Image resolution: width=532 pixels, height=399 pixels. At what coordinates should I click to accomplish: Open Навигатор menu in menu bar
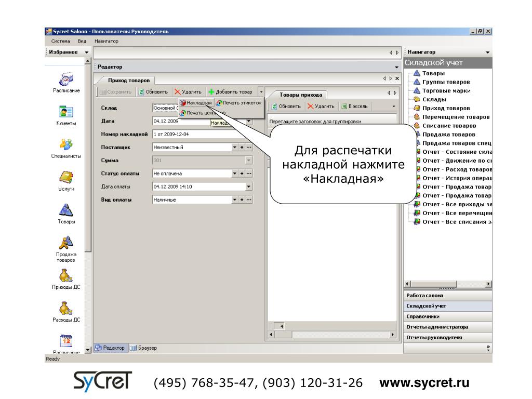point(107,41)
